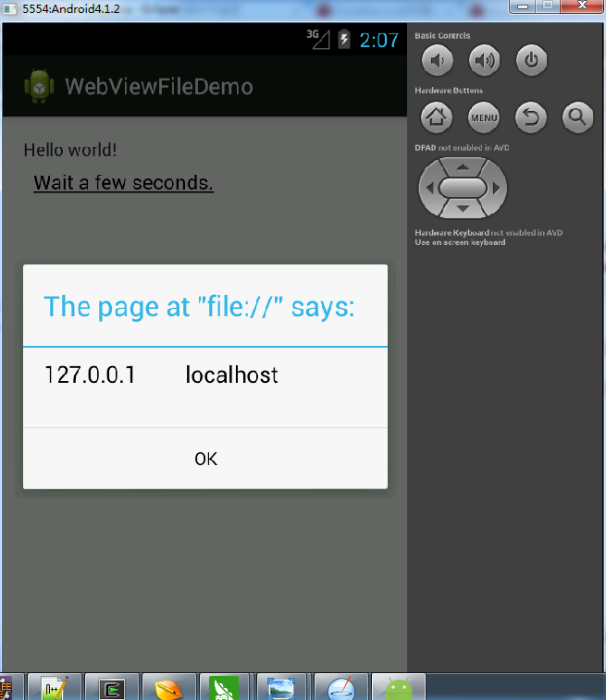Click the clock in the status bar
Viewport: 606px width, 700px height.
379,40
